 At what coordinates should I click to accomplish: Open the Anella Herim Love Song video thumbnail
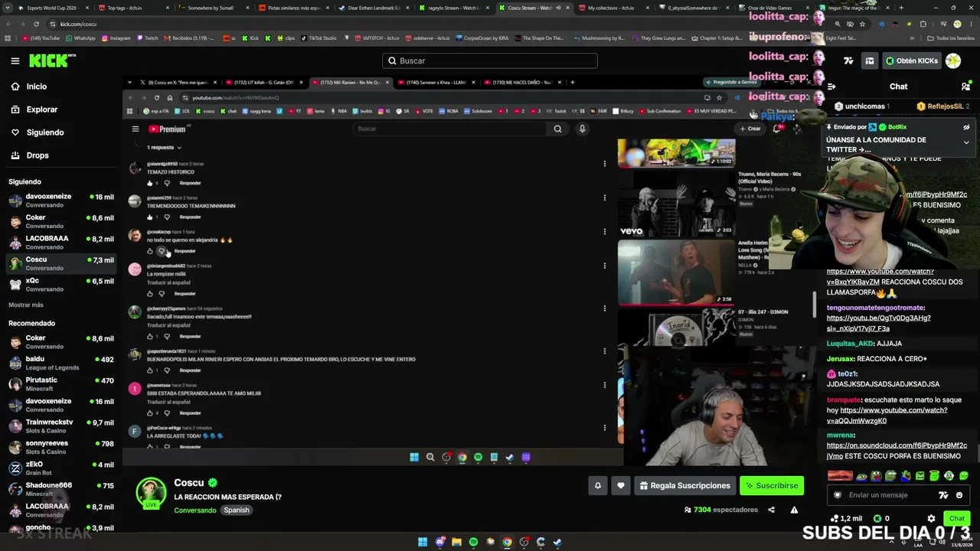coord(676,272)
